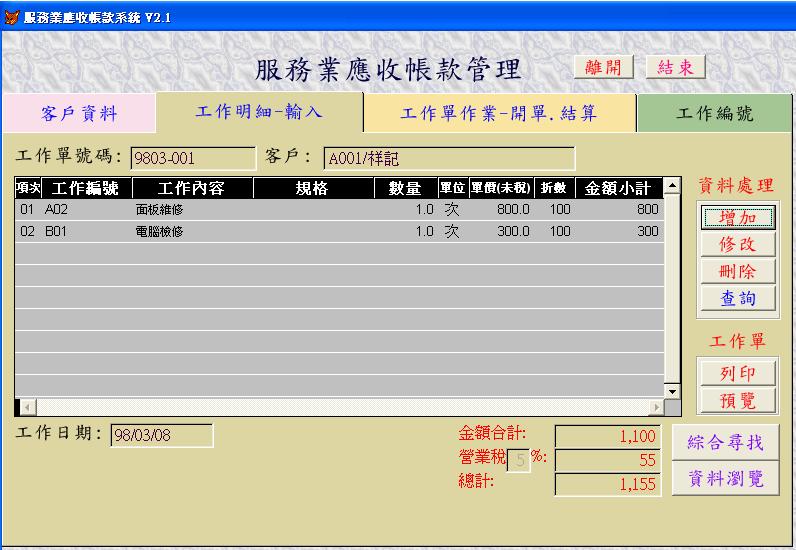
Task: Select row with work code A02
Action: click(339, 209)
